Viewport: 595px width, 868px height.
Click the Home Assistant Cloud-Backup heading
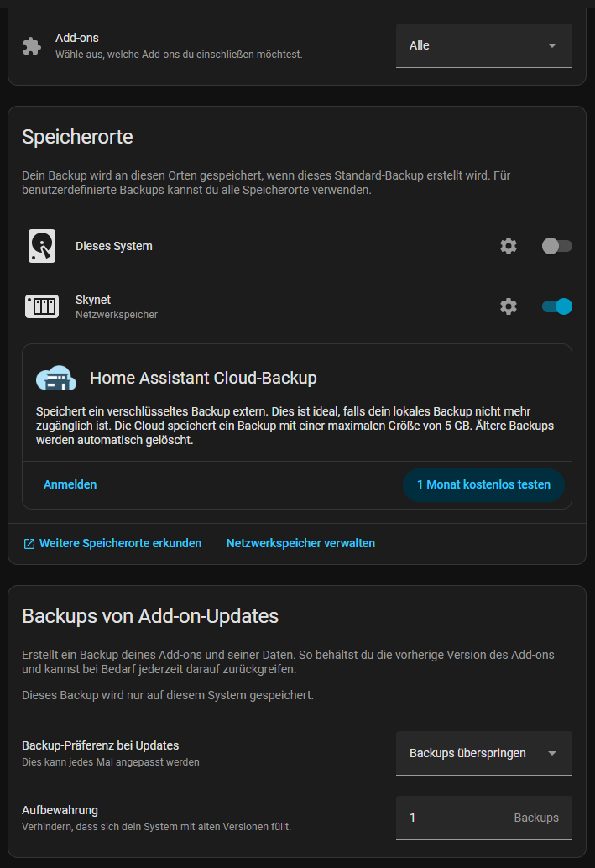(203, 378)
